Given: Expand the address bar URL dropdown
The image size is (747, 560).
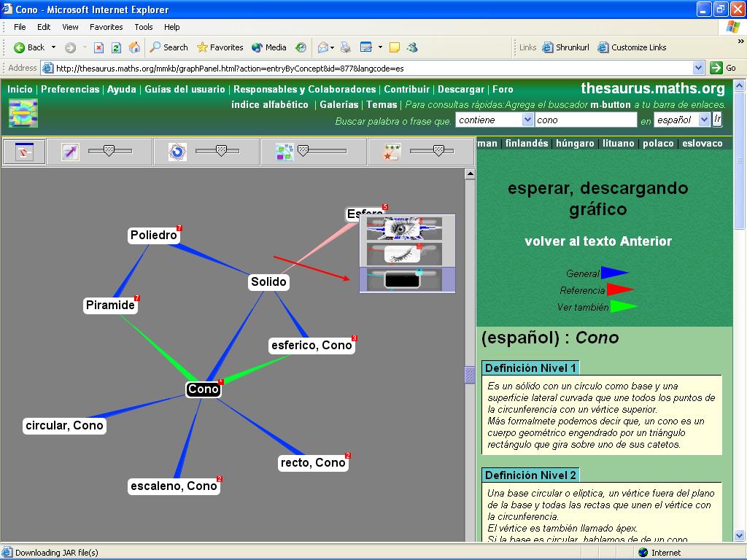Looking at the screenshot, I should point(698,68).
